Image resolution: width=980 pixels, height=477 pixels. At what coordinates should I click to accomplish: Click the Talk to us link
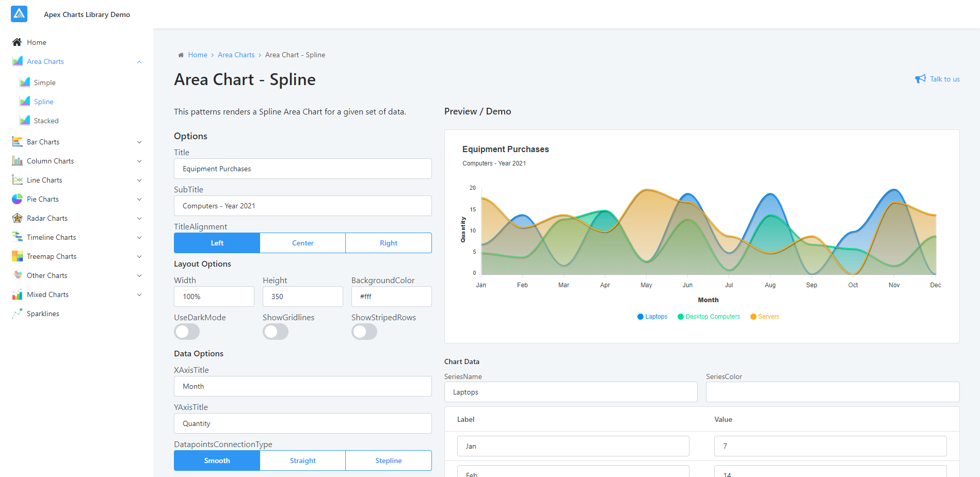(944, 79)
